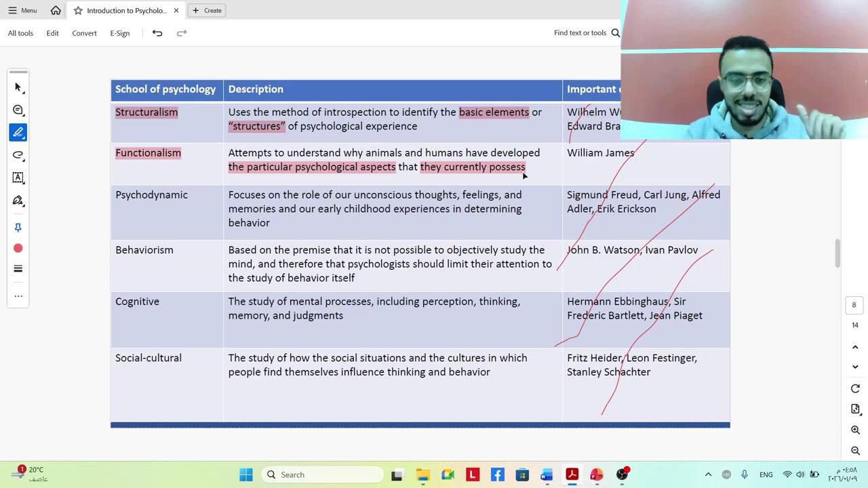Open the red color picker circle
The image size is (868, 488).
click(18, 248)
